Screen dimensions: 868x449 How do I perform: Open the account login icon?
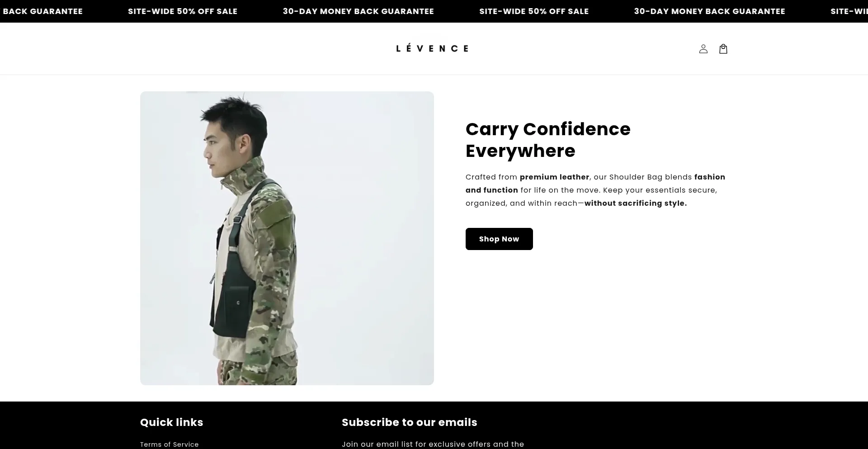pos(703,49)
